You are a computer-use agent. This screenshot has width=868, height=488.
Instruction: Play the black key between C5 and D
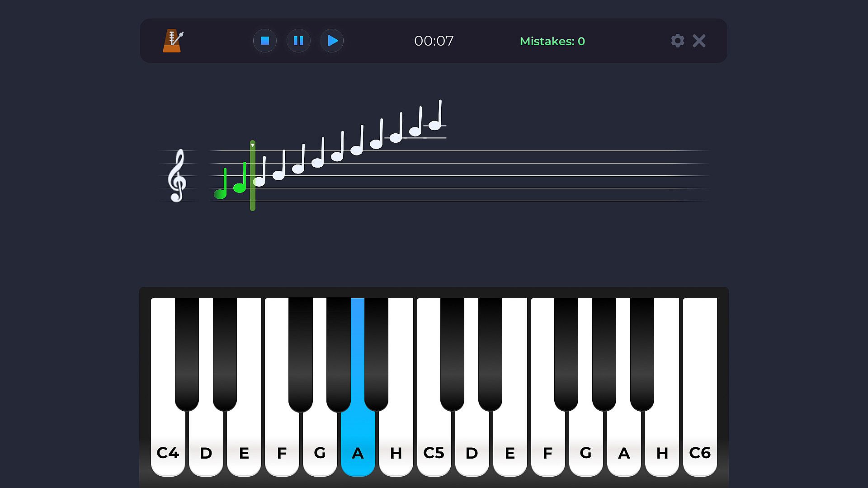pyautogui.click(x=453, y=354)
